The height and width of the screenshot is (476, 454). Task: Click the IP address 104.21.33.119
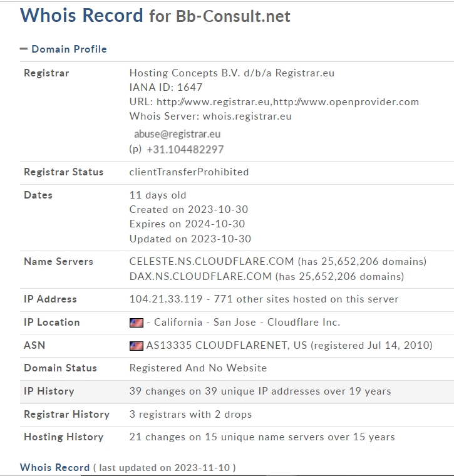click(166, 299)
